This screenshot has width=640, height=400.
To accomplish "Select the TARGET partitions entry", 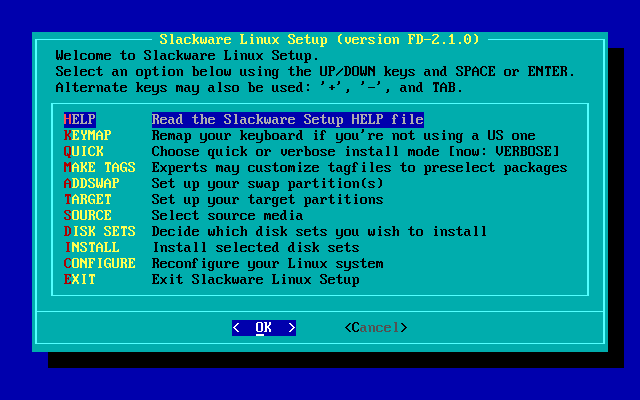I will [x=87, y=199].
